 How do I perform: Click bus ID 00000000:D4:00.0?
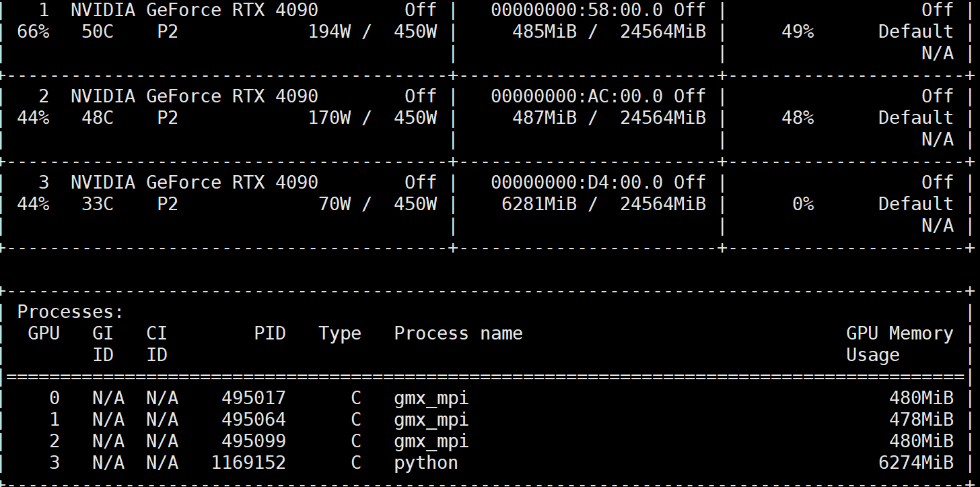577,183
